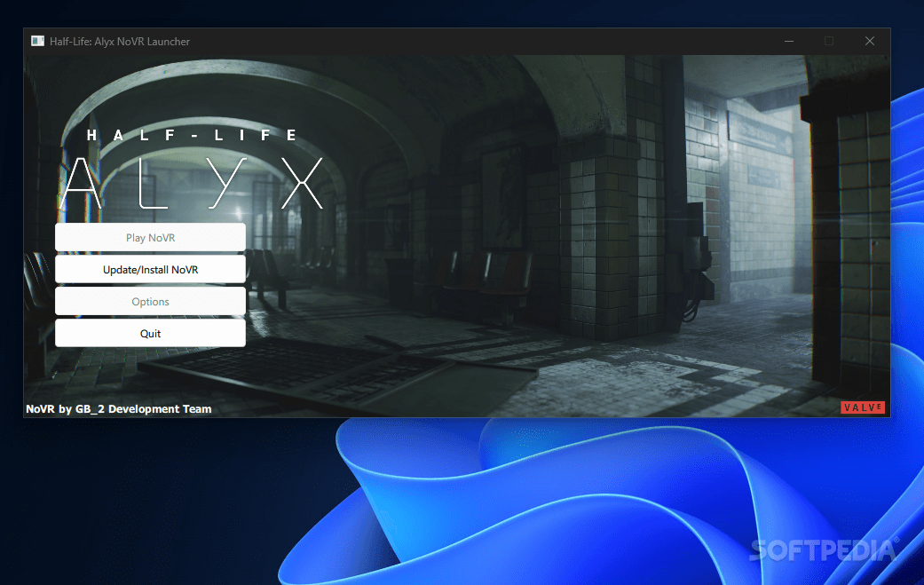Click Update/Install NoVR button
Image resolution: width=924 pixels, height=585 pixels.
point(150,269)
